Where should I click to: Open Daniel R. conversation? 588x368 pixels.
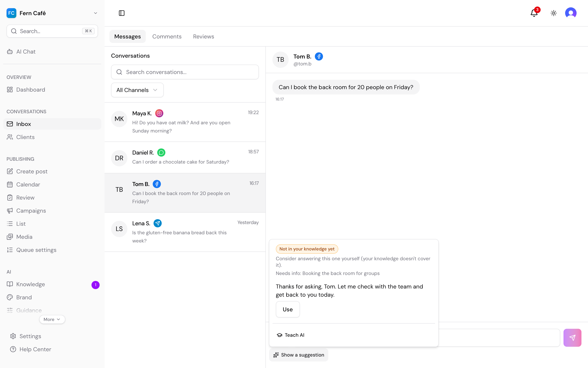(x=185, y=157)
